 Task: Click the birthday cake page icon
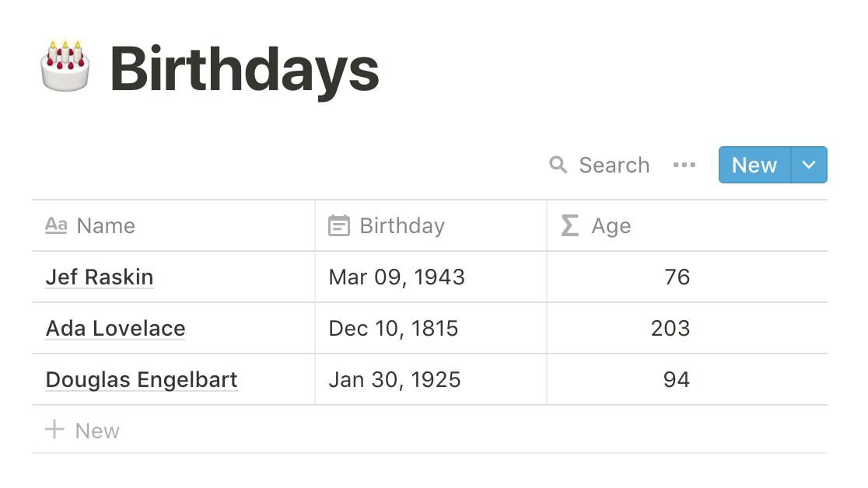pos(65,66)
